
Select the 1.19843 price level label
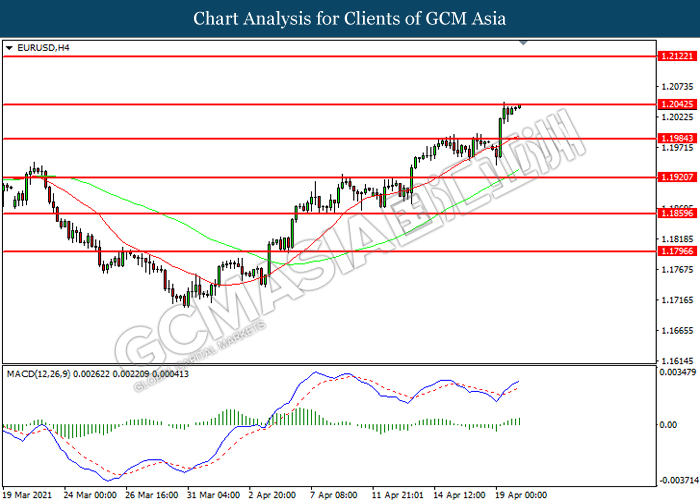[x=677, y=138]
